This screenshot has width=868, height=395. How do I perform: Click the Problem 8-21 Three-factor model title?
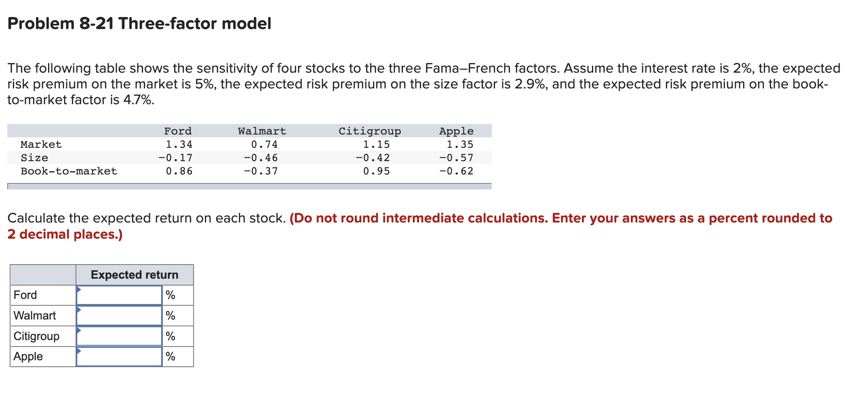139,23
